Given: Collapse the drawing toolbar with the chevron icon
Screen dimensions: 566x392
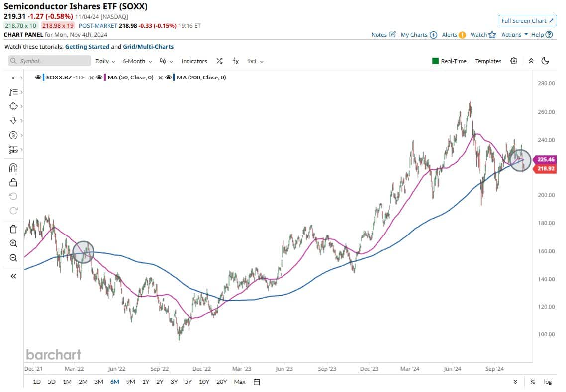Looking at the screenshot, I should tap(13, 276).
